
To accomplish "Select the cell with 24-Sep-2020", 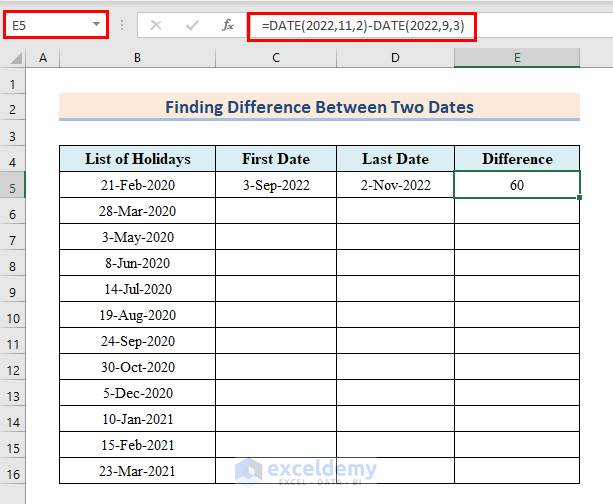I will pos(137,341).
